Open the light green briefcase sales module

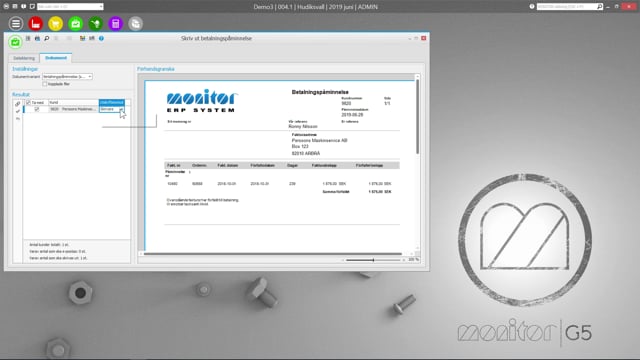76,24
